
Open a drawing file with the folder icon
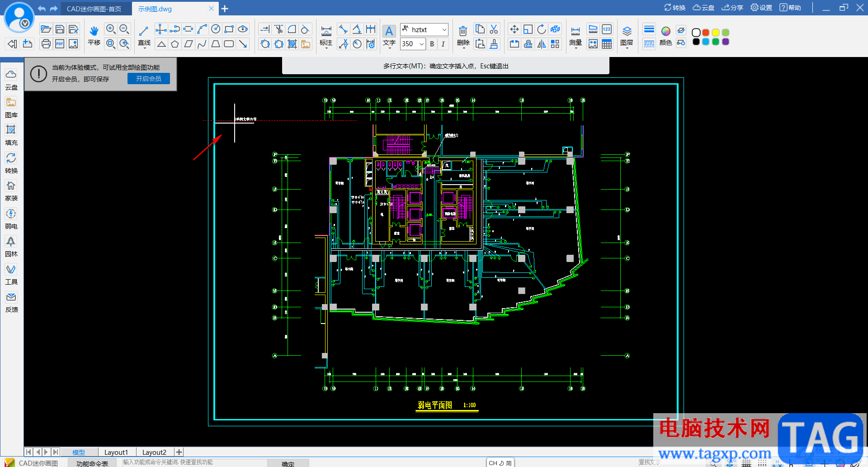tap(46, 29)
